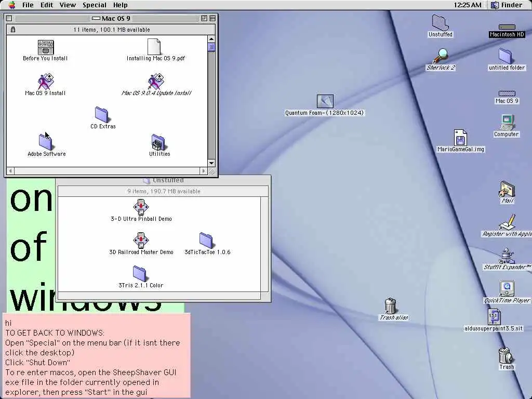Click the zoom box of Mac OS 9 window
The width and height of the screenshot is (532, 399).
point(204,18)
